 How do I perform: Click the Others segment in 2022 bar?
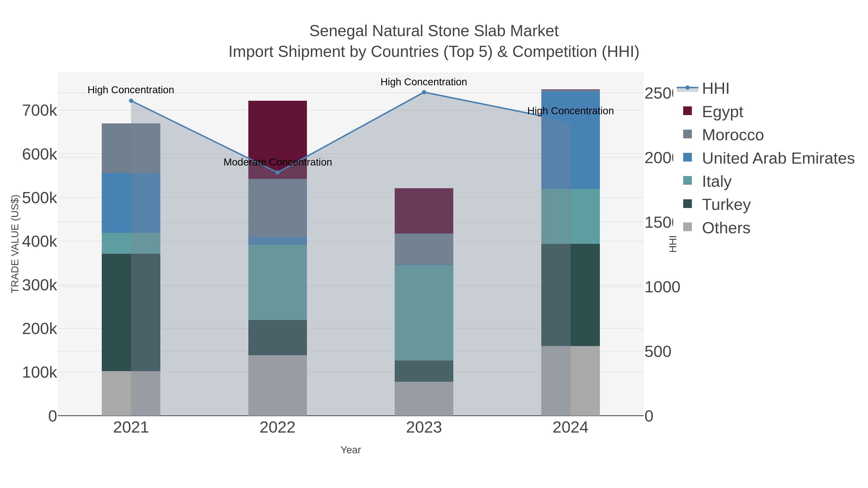tap(278, 385)
